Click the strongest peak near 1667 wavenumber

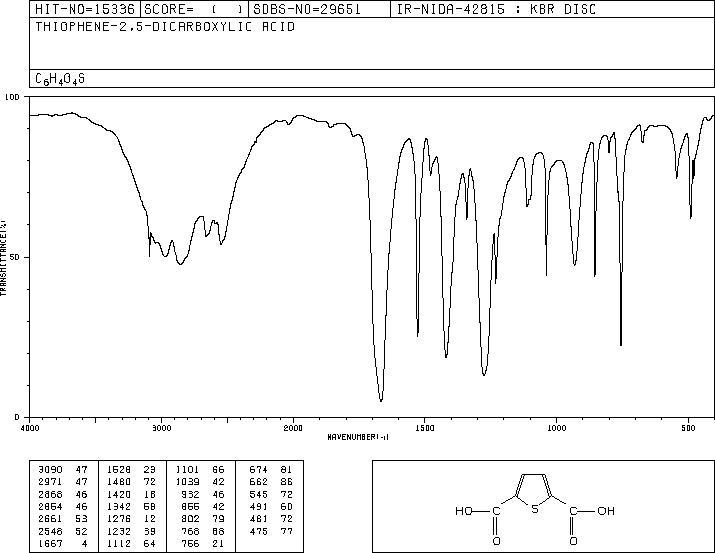tap(381, 399)
